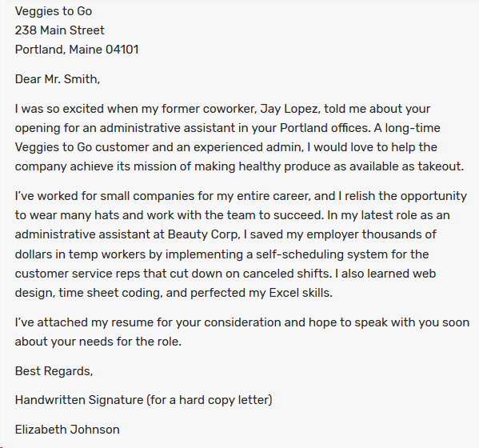Click 'administrative assistant in your Portland offices' text

tap(234, 128)
